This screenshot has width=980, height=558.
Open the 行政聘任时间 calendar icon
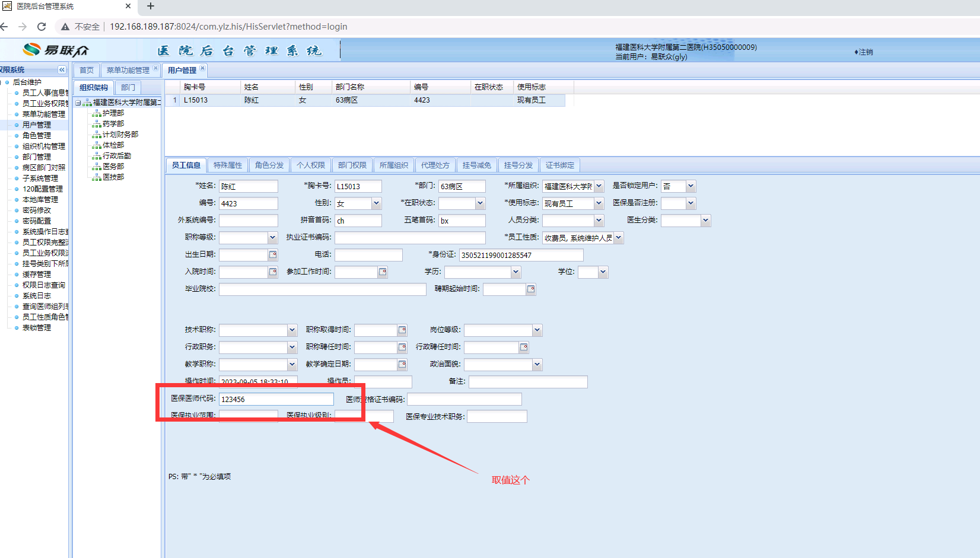(524, 347)
